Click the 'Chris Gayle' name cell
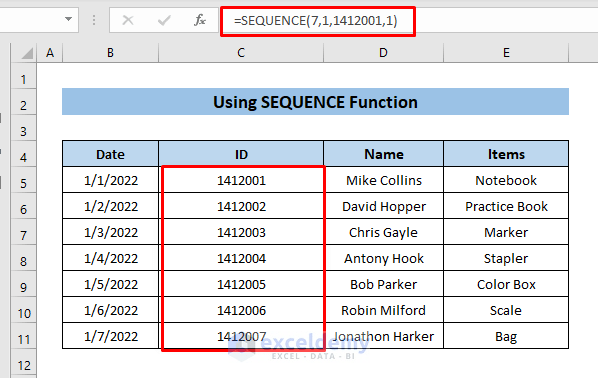 click(383, 232)
